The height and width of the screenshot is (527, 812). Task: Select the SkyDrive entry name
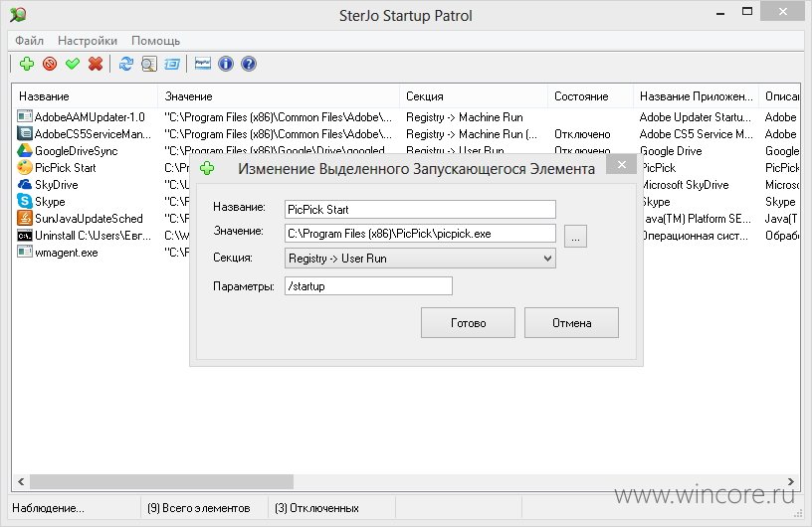pos(57,185)
